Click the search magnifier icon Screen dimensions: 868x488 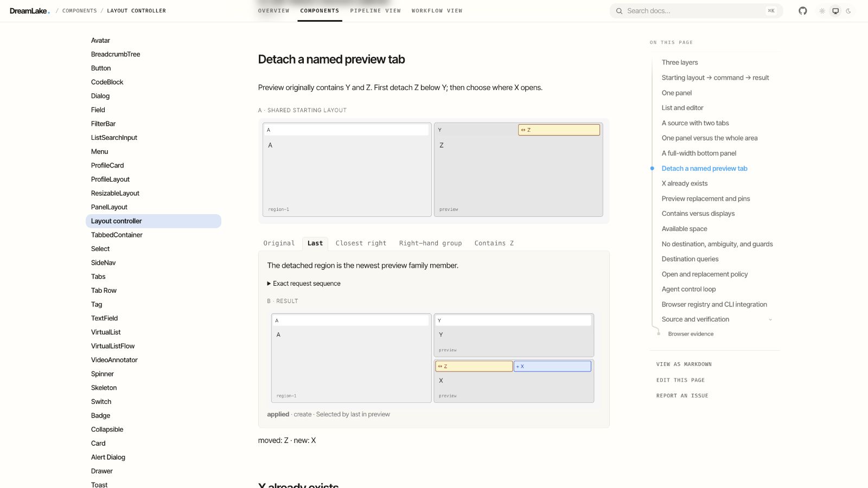tap(619, 11)
